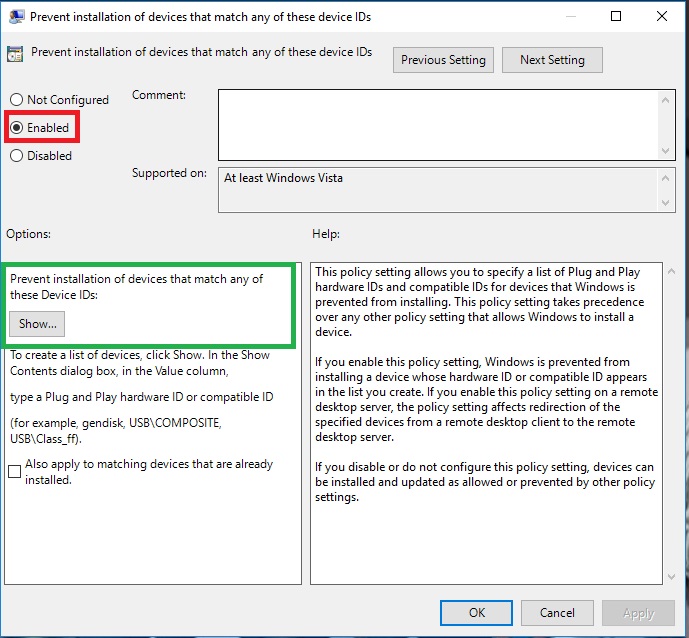Confirm with the OK button

(x=476, y=613)
